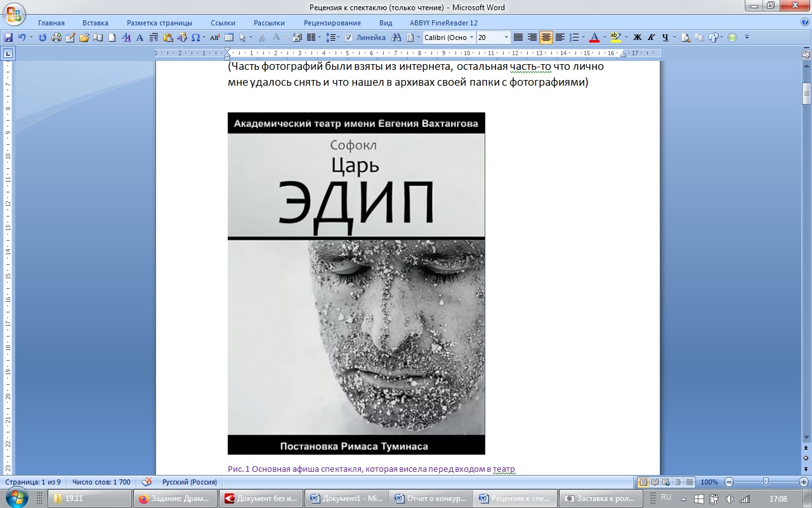The height and width of the screenshot is (508, 812).
Task: Click the binoculars find icon
Action: tap(396, 37)
